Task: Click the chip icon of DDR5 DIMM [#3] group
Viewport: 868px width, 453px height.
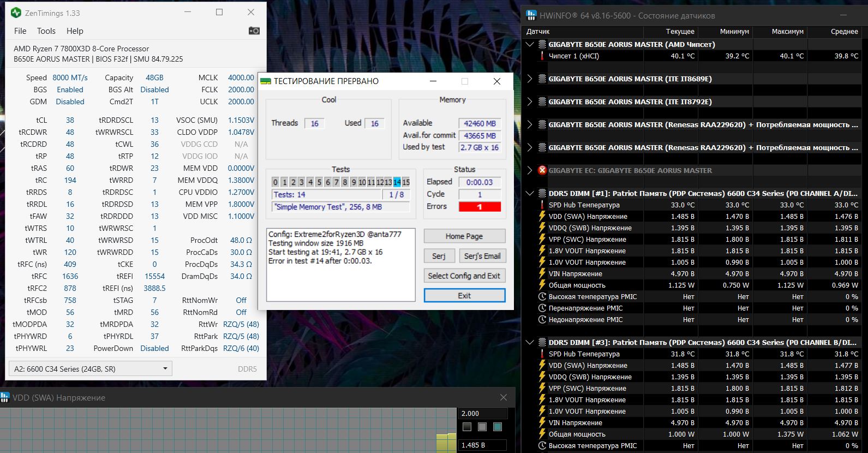Action: (x=542, y=342)
